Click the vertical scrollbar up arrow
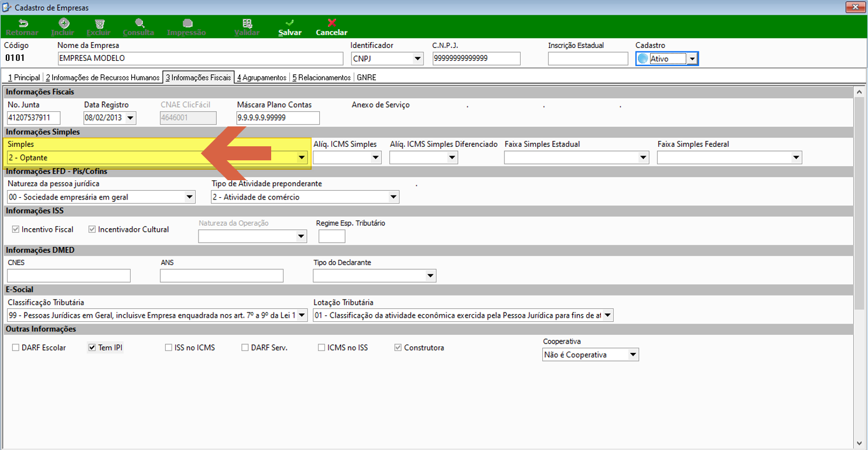Image resolution: width=868 pixels, height=450 pixels. coord(859,92)
